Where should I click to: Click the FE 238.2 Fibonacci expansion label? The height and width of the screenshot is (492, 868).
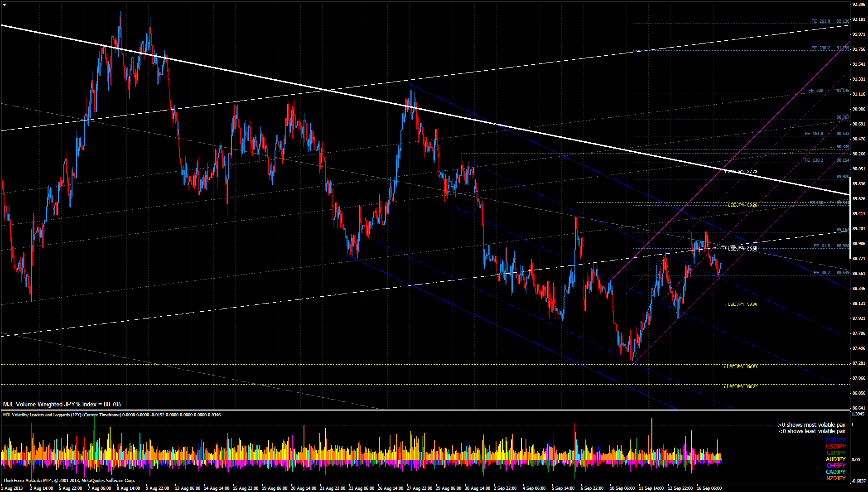820,48
